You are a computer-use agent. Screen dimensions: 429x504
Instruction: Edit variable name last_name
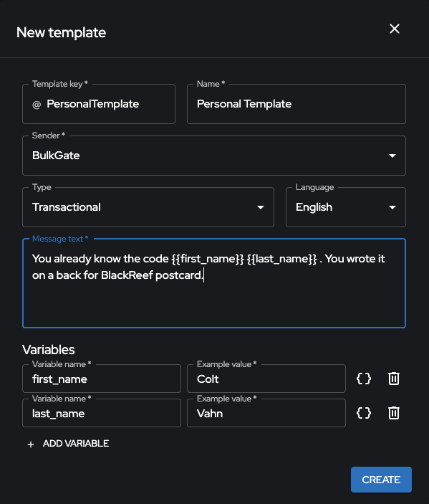point(102,413)
